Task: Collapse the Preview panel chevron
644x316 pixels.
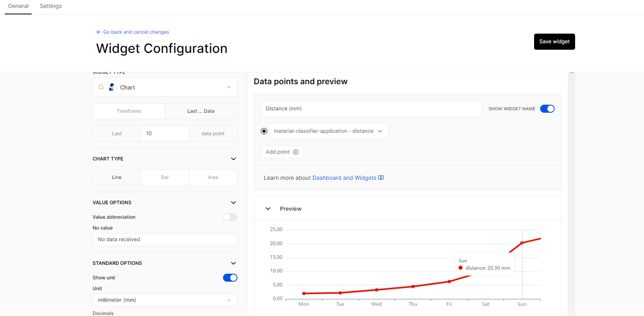Action: [x=268, y=209]
